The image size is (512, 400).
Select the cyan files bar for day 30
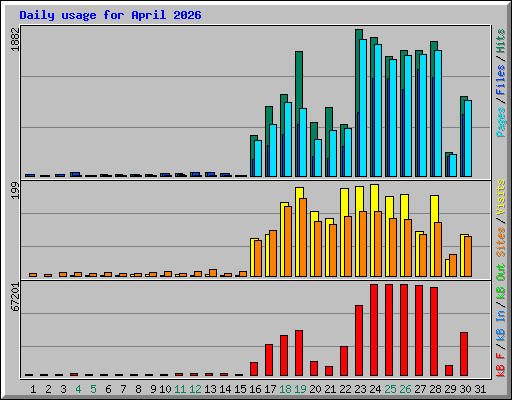tap(468, 138)
